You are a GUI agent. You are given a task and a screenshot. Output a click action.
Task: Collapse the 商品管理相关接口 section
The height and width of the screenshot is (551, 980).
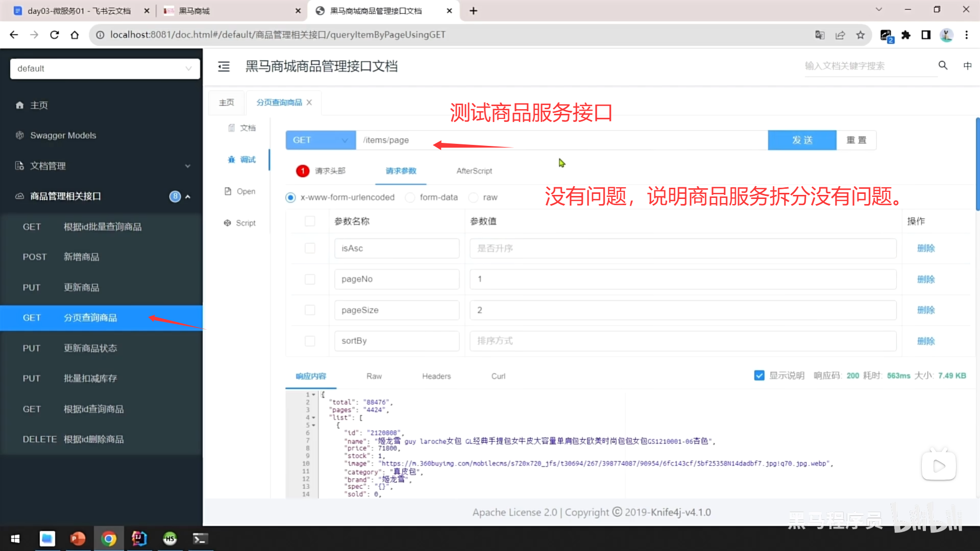point(188,196)
